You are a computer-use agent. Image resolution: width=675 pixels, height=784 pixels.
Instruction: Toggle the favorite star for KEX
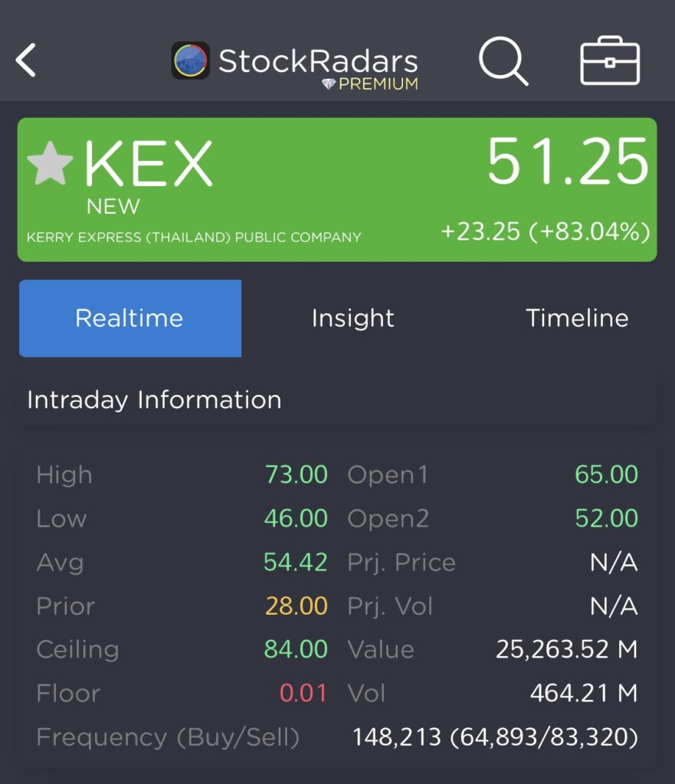(50, 163)
